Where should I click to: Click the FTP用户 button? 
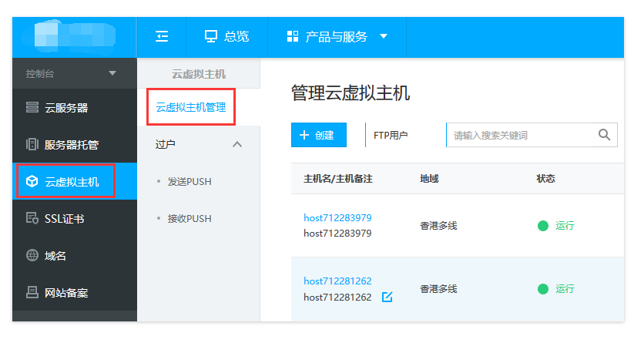[391, 135]
